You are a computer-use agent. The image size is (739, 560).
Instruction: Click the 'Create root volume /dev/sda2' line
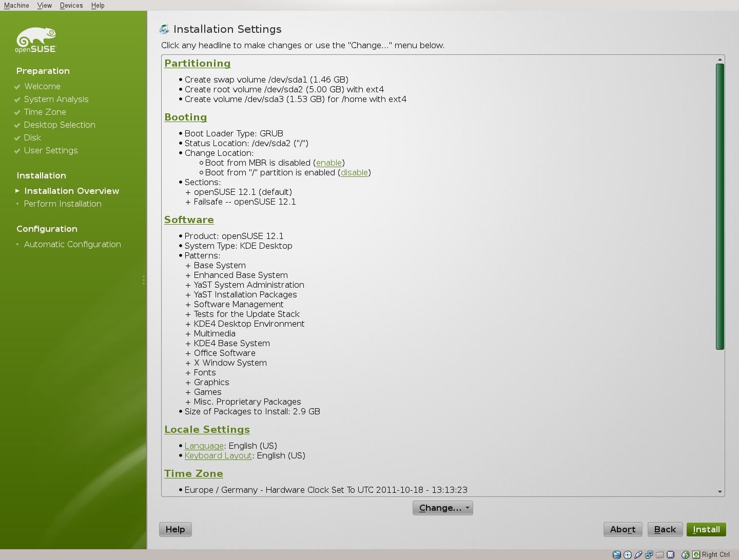click(284, 89)
